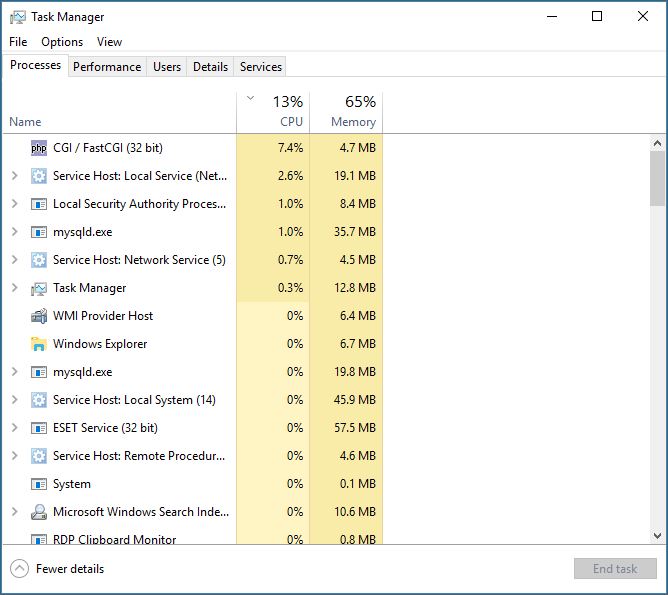The width and height of the screenshot is (668, 595).
Task: Open the Options menu
Action: [62, 42]
